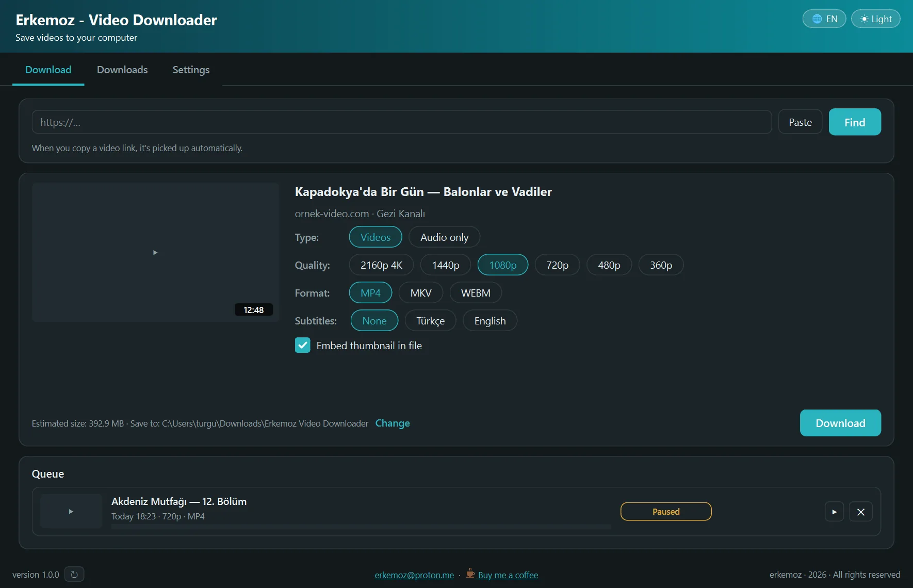
Task: Select WEBM format
Action: pos(476,293)
